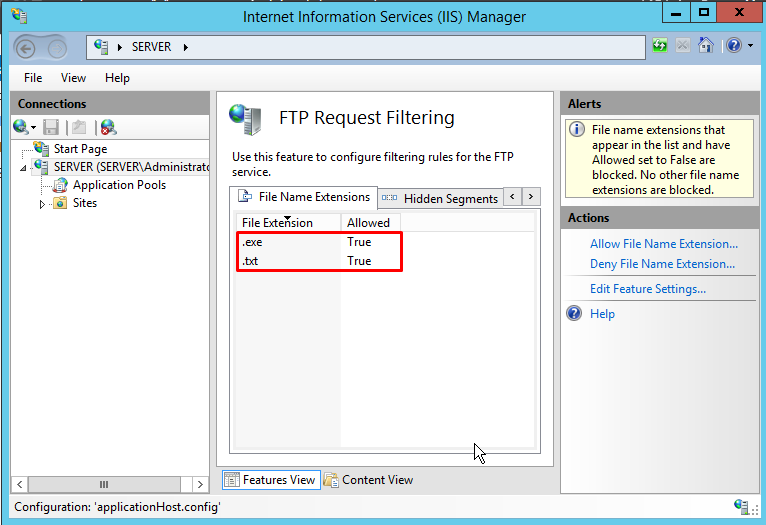The width and height of the screenshot is (766, 525).
Task: Open the Help toolbar dropdown arrow
Action: [750, 46]
